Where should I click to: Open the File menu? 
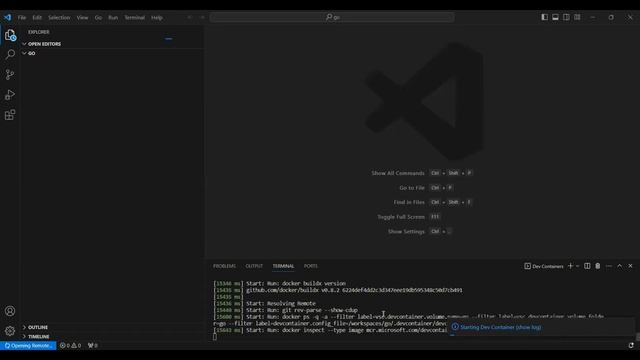coord(22,18)
